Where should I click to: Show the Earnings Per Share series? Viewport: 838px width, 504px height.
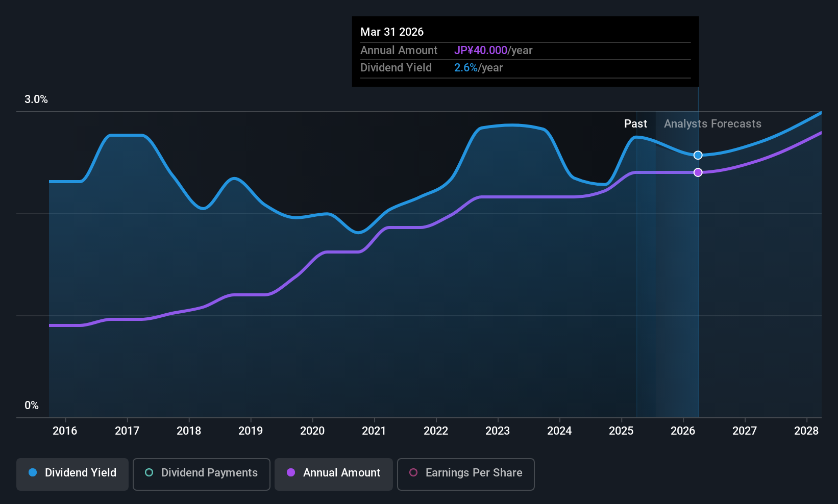(466, 474)
